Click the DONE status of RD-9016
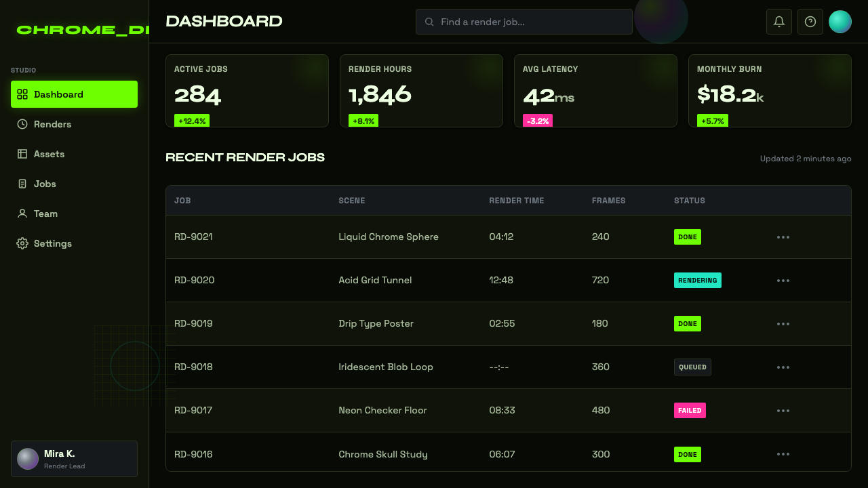The height and width of the screenshot is (488, 868). tap(688, 454)
